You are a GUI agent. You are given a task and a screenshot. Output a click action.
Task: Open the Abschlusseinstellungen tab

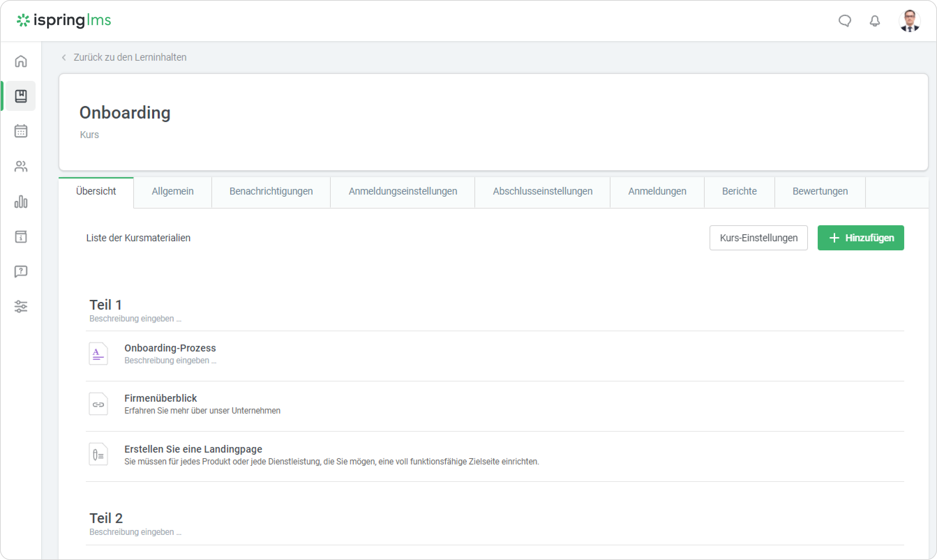(542, 191)
